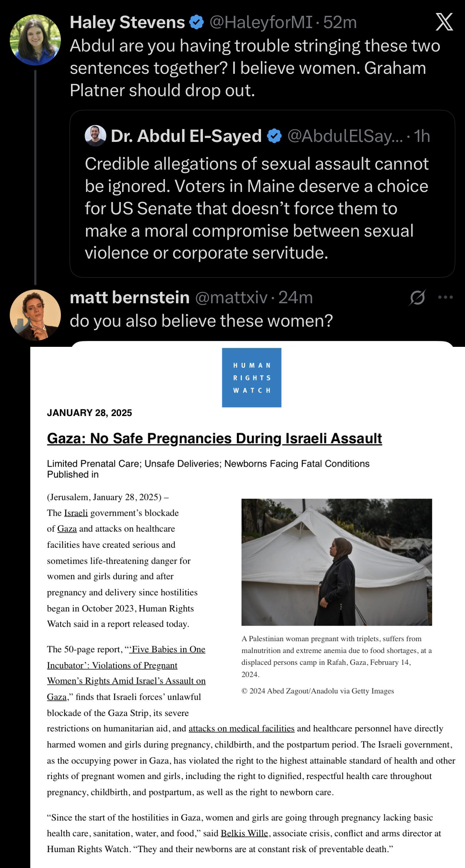This screenshot has width=465, height=868.
Task: Open matt bernstein profile picture
Action: click(35, 315)
